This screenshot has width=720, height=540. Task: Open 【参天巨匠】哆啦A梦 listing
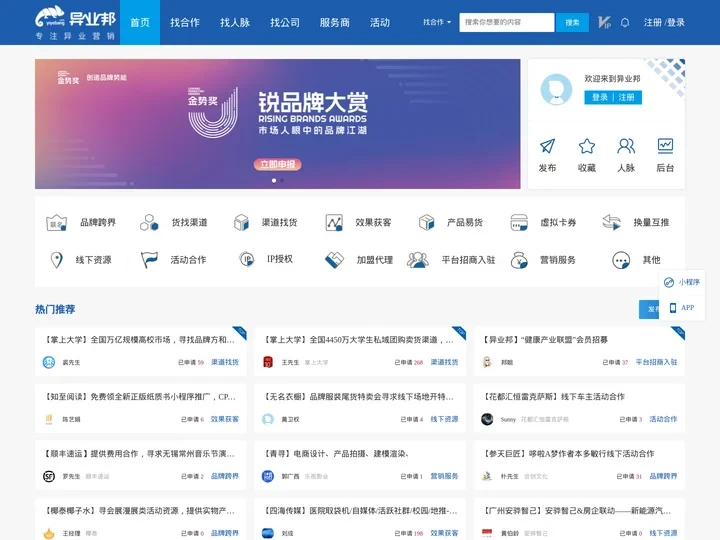[568, 454]
